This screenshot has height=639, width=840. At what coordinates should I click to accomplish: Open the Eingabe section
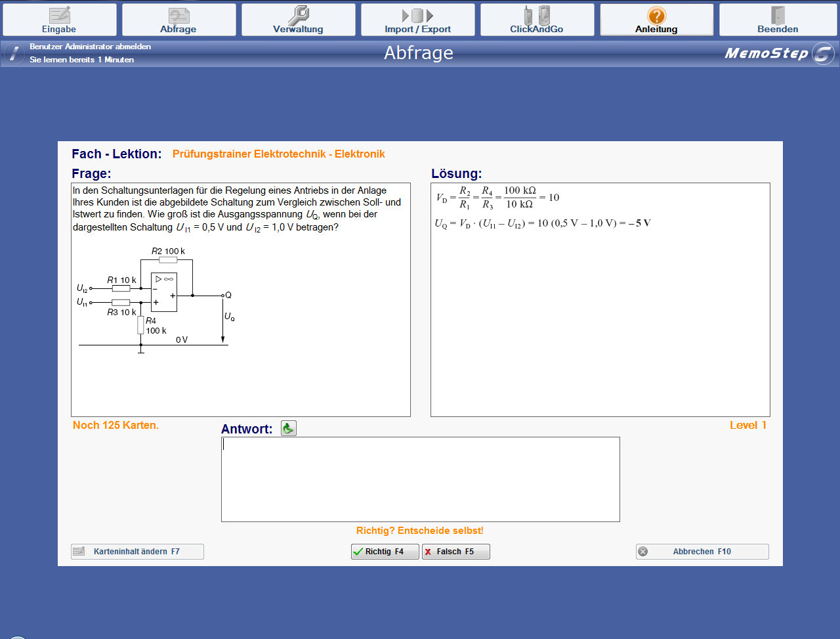60,20
